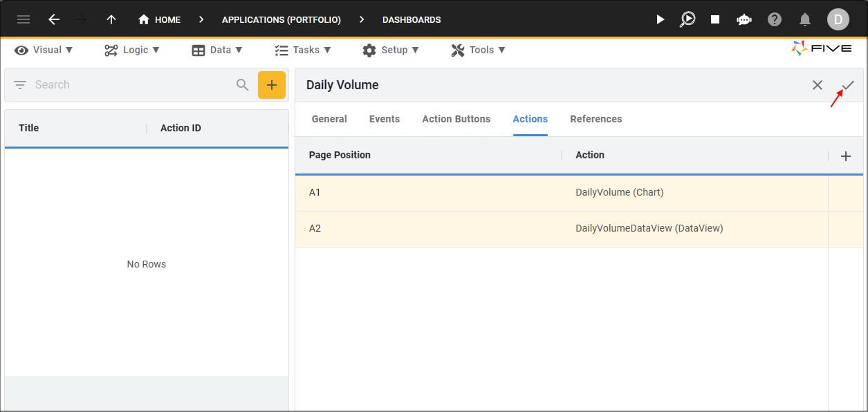
Task: Open the hamburger menu
Action: point(24,19)
